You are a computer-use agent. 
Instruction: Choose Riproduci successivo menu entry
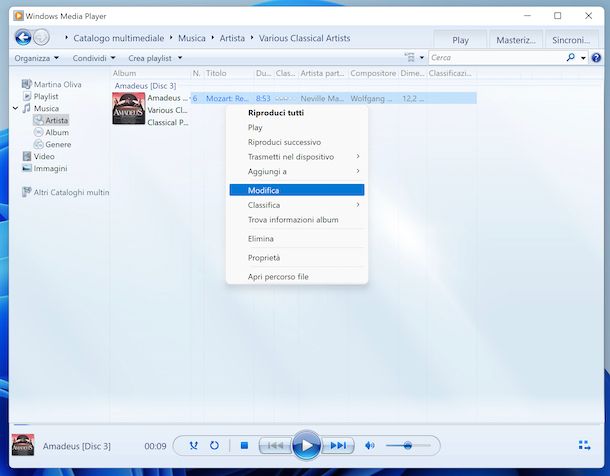[297, 142]
